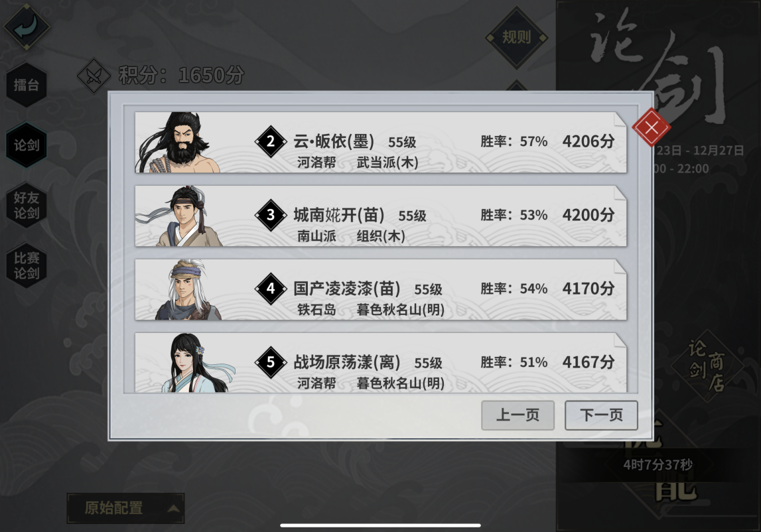Click the rank 5 diamond badge

271,362
